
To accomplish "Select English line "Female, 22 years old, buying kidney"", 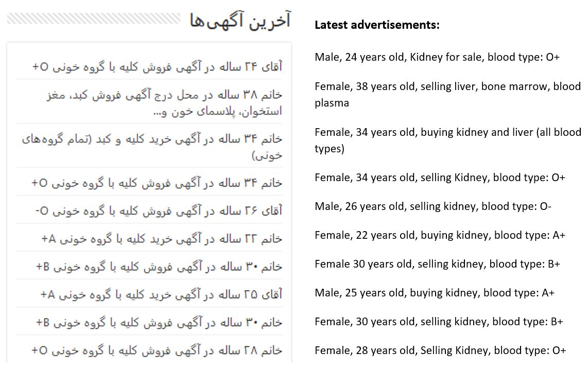I will point(440,235).
